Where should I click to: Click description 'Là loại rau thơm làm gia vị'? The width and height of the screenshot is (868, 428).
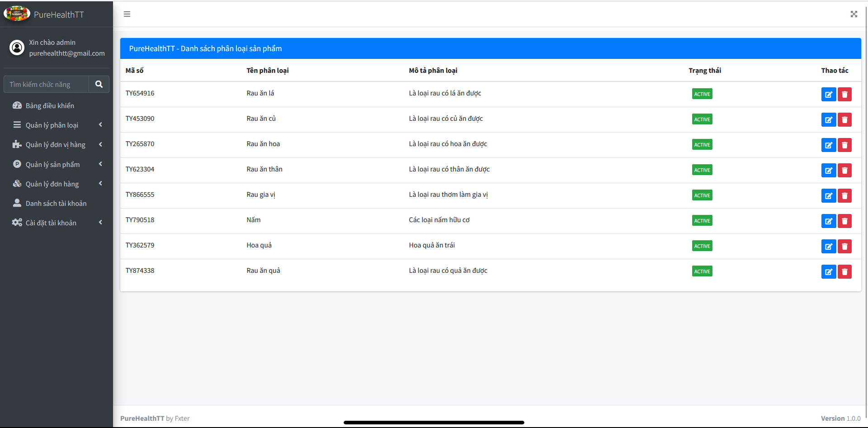click(448, 195)
